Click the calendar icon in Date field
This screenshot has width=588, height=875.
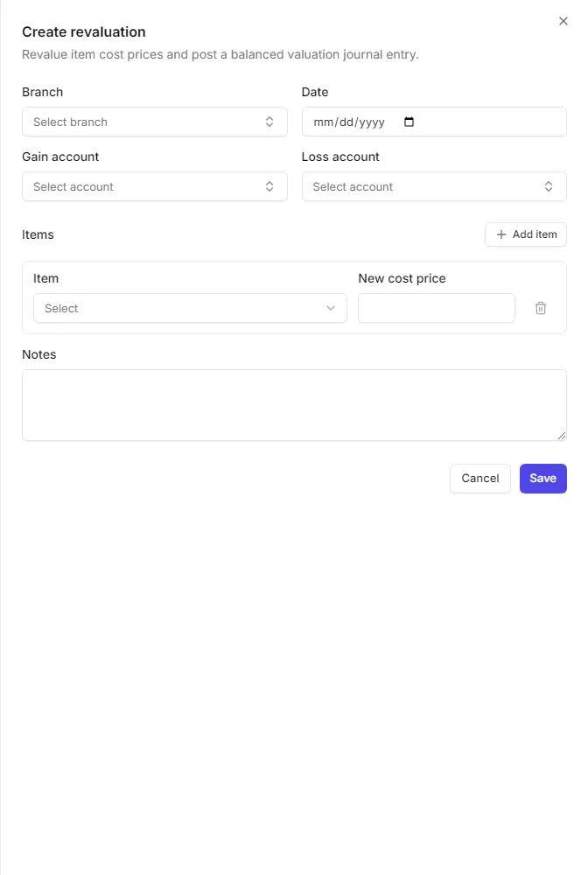click(x=409, y=122)
